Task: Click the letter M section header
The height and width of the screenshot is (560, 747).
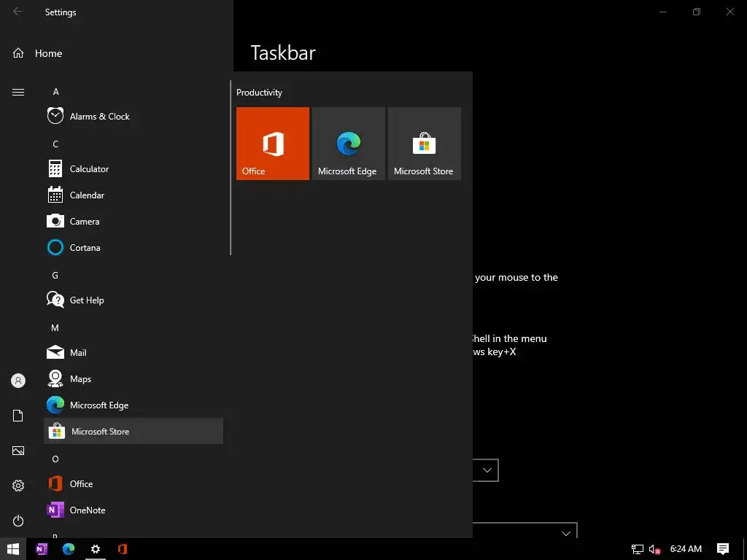Action: (55, 327)
